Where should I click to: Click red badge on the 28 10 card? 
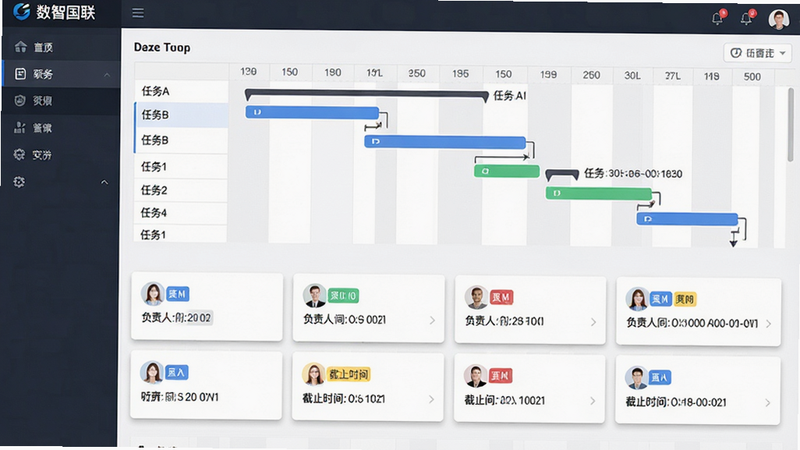tap(501, 297)
